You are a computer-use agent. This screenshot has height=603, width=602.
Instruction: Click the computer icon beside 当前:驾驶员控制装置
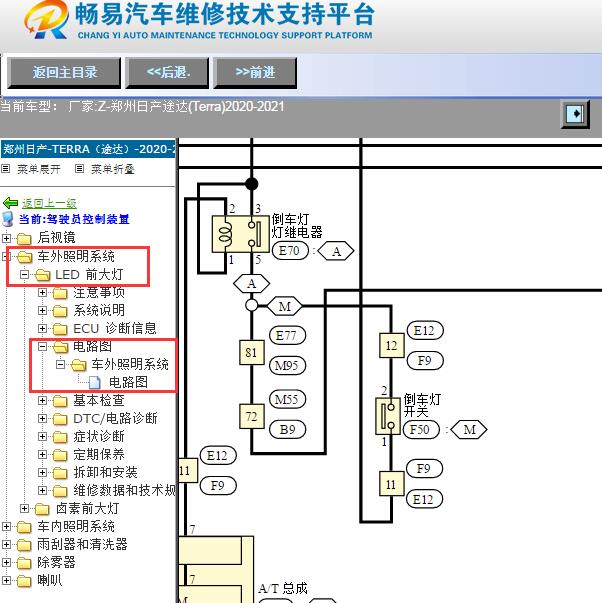[x=8, y=218]
